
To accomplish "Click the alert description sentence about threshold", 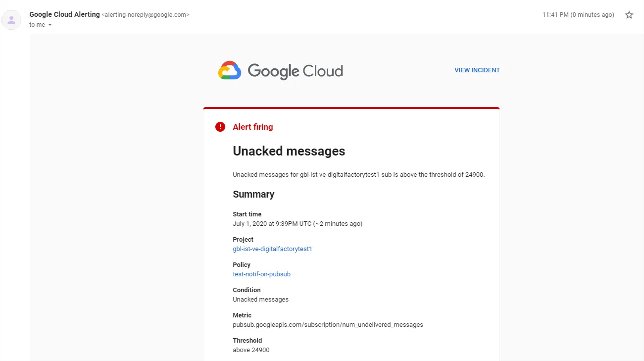I will (358, 175).
